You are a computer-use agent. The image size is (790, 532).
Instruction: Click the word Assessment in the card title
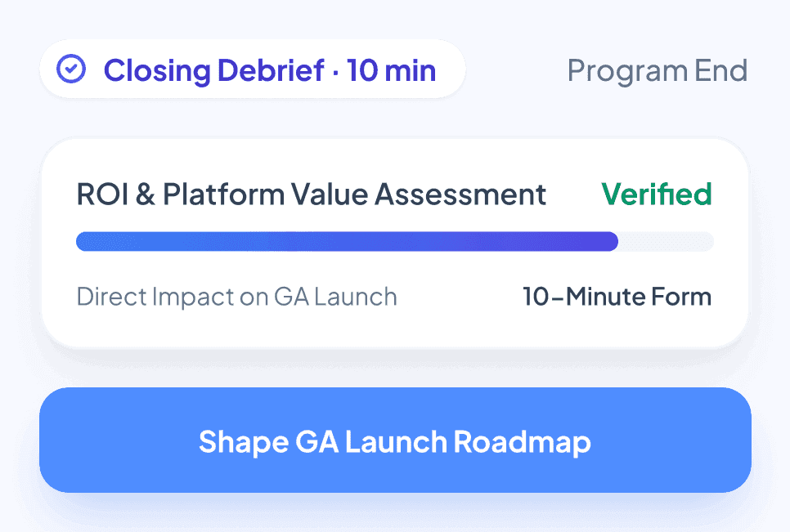tap(460, 194)
